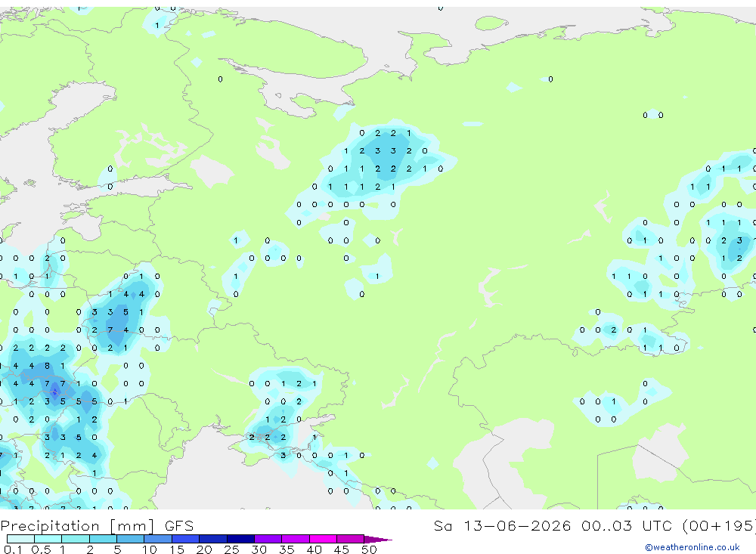Click the legend scale label '0.5'
This screenshot has width=756, height=554.
[41, 549]
